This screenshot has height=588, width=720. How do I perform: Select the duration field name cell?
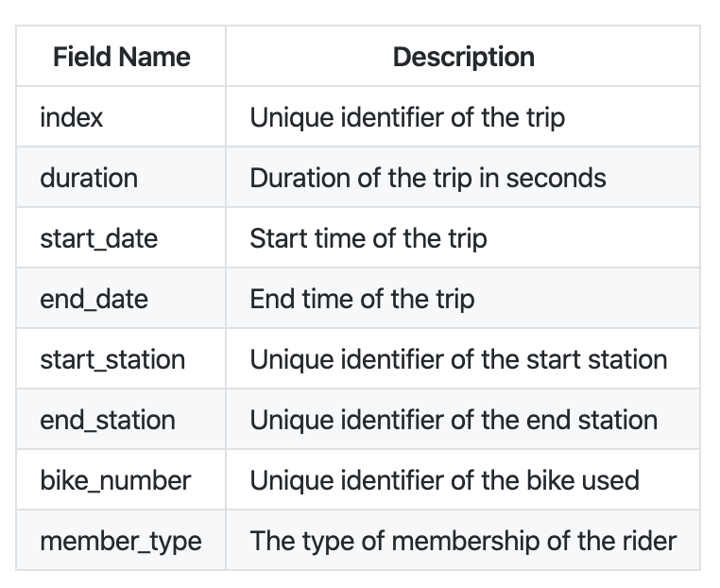tap(89, 178)
